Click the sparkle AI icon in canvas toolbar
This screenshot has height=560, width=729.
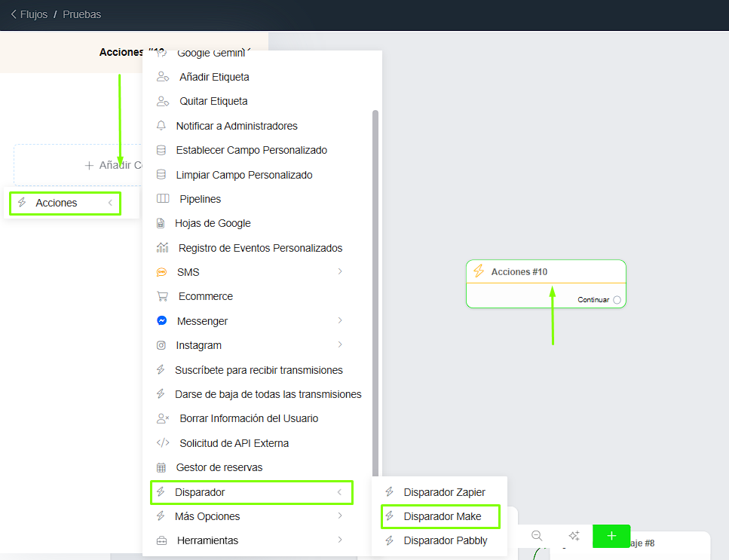coord(574,536)
